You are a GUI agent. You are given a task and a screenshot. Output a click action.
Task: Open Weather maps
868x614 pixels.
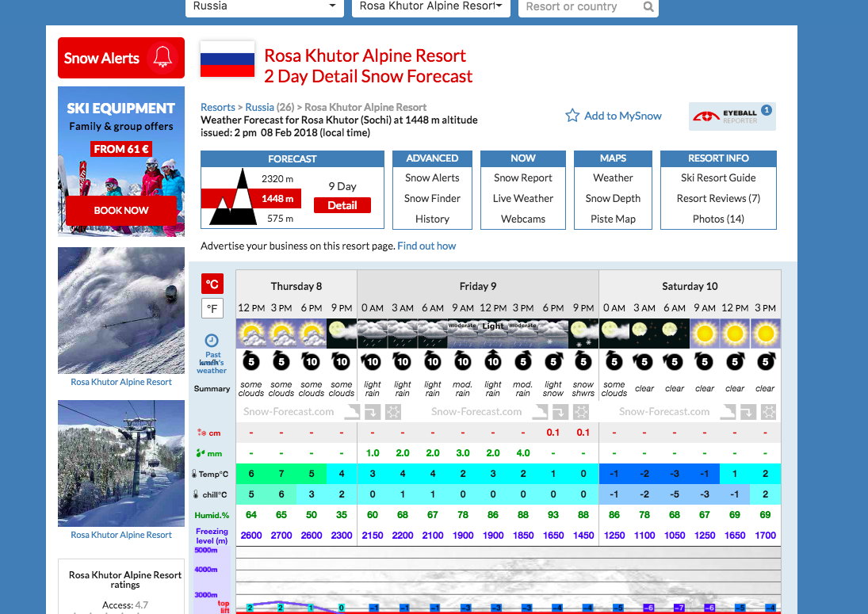pyautogui.click(x=613, y=177)
